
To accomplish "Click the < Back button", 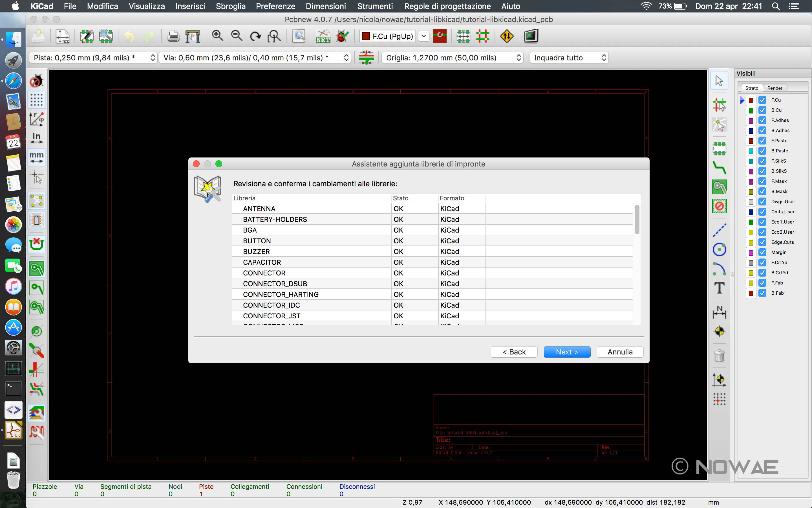I will tap(514, 352).
